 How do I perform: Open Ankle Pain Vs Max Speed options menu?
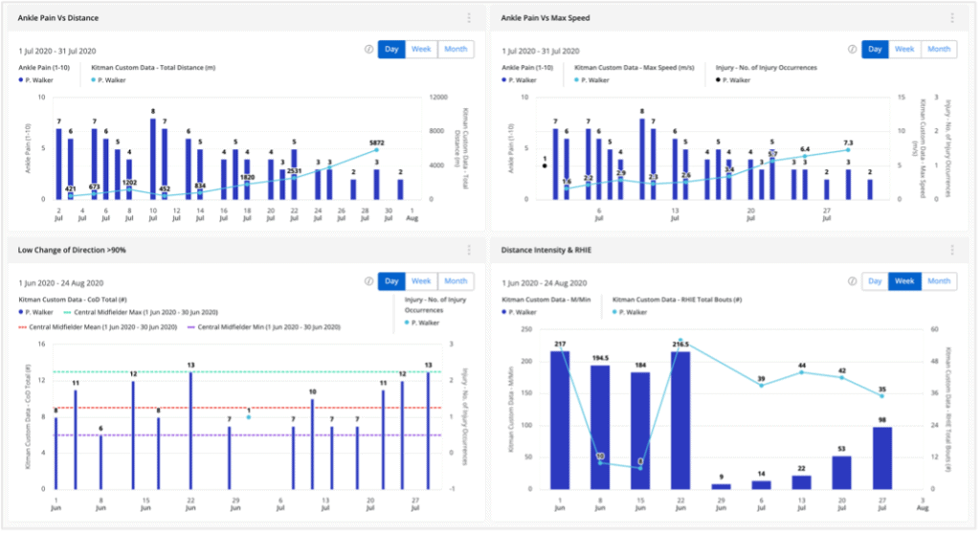[x=952, y=18]
